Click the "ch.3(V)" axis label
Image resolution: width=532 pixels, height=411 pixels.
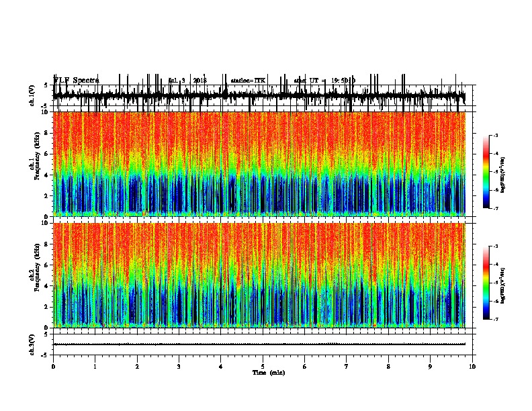(x=32, y=345)
